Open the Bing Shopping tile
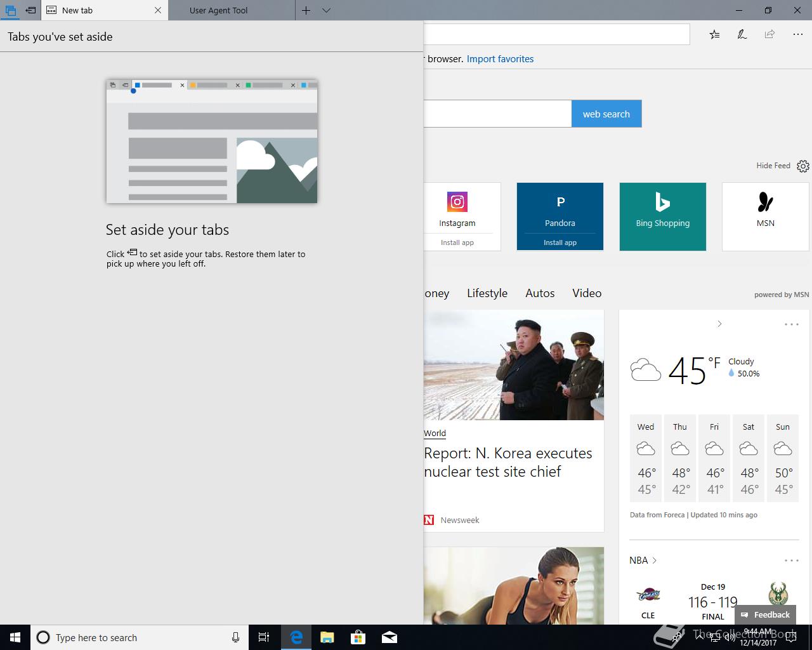The width and height of the screenshot is (812, 650). pos(662,216)
